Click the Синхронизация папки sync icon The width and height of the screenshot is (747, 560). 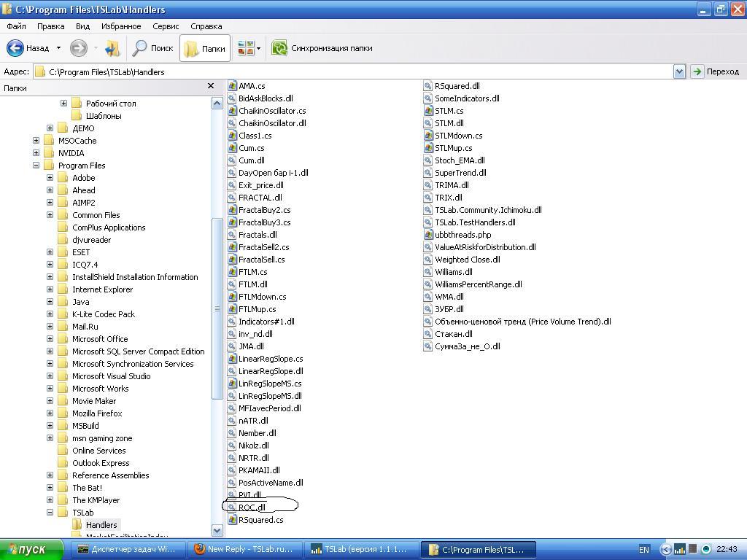(x=279, y=48)
